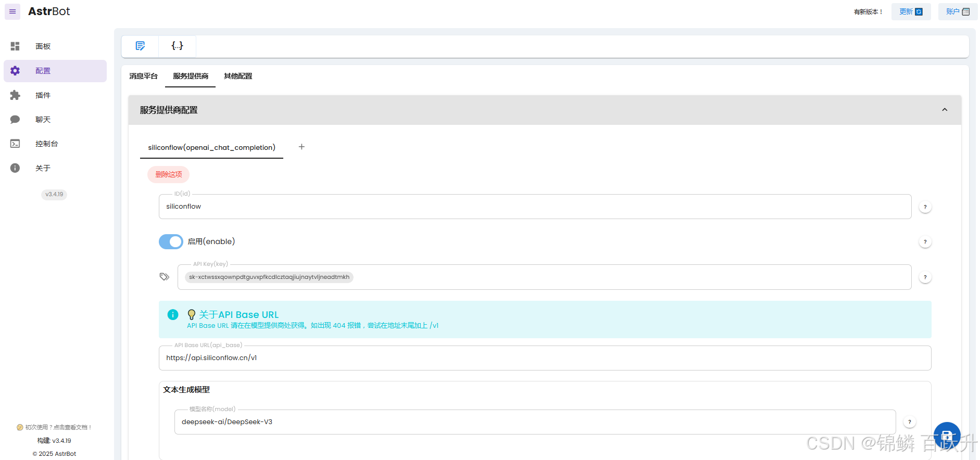Open the 配置 settings page
This screenshot has width=980, height=460.
pos(55,71)
